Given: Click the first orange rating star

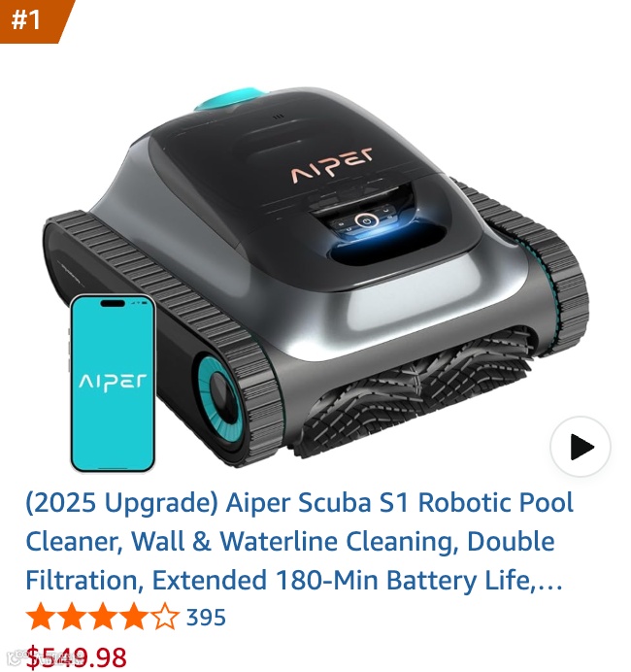Looking at the screenshot, I should [x=40, y=617].
